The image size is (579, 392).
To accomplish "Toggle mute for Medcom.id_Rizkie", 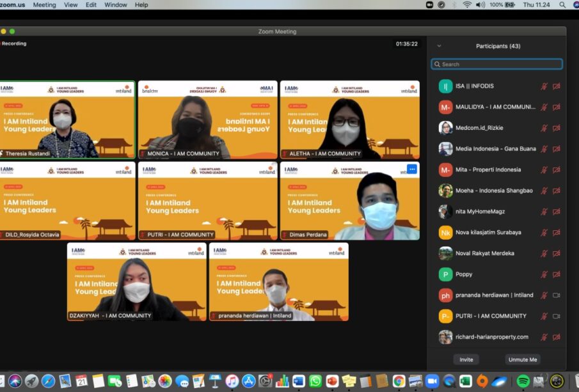I will pyautogui.click(x=544, y=128).
